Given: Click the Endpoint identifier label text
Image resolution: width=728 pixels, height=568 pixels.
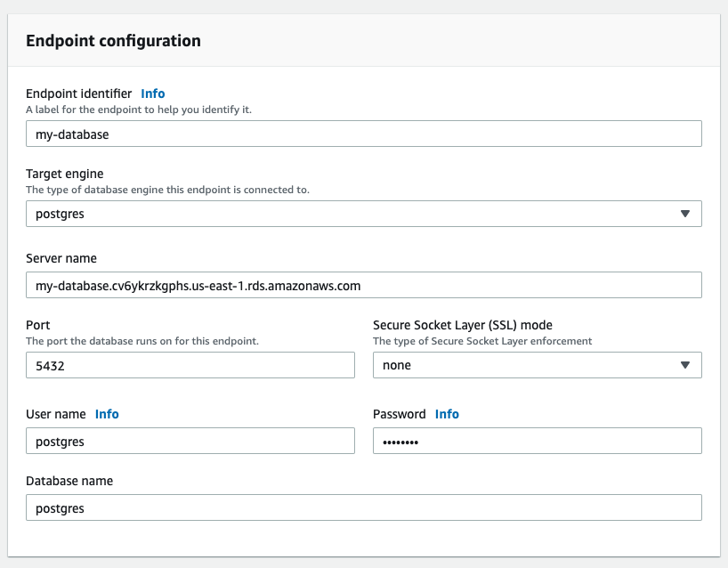Looking at the screenshot, I should coord(78,93).
